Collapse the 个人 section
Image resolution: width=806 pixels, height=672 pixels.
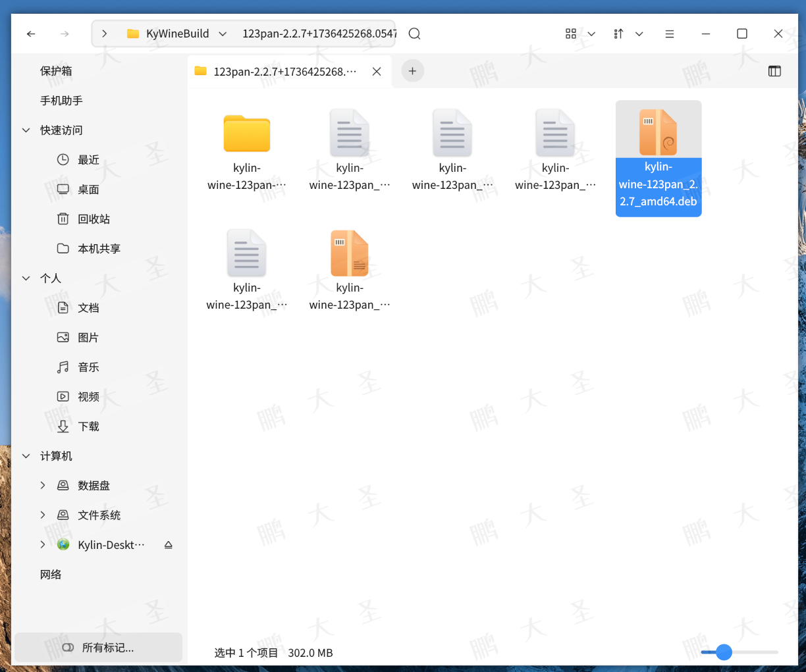click(26, 278)
